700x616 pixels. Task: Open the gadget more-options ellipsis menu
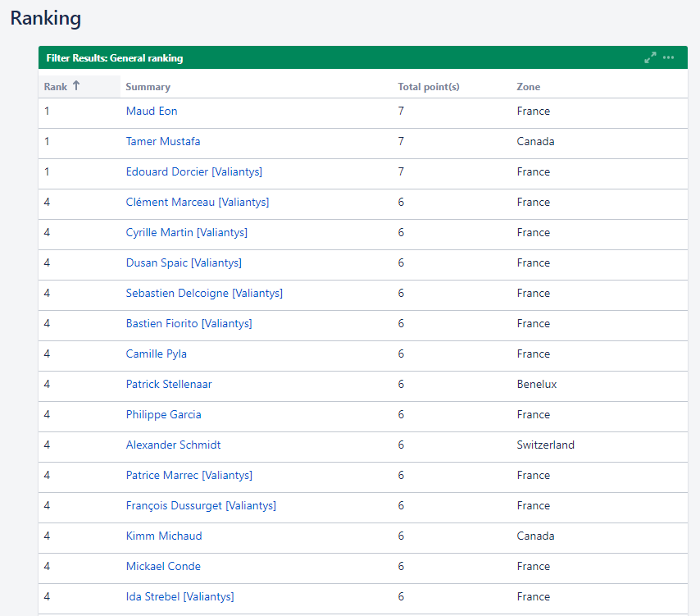point(668,57)
